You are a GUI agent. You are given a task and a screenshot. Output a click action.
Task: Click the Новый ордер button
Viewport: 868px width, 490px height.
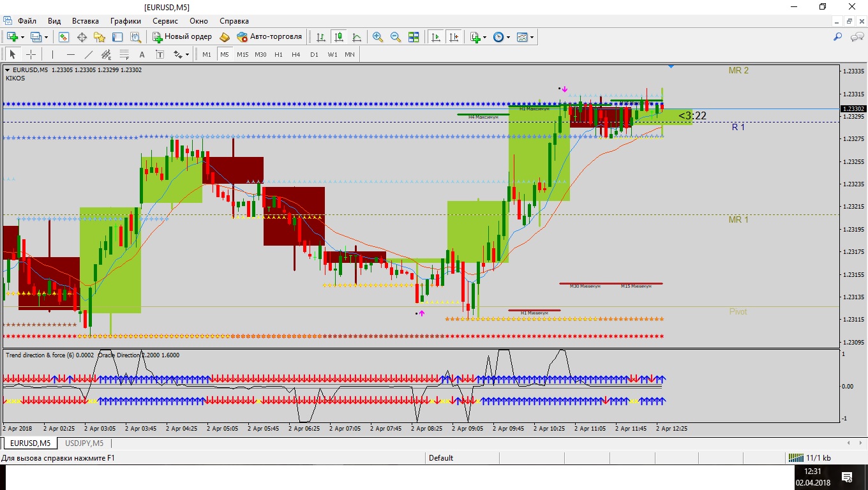point(182,37)
